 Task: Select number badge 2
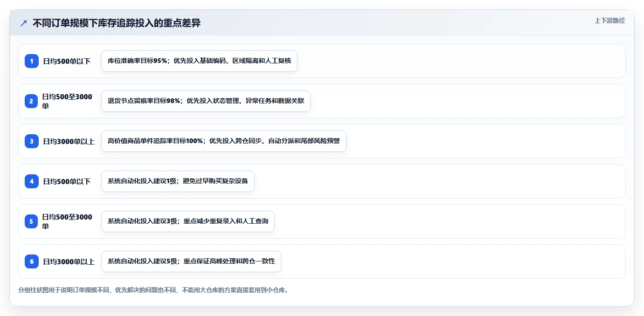(x=32, y=101)
